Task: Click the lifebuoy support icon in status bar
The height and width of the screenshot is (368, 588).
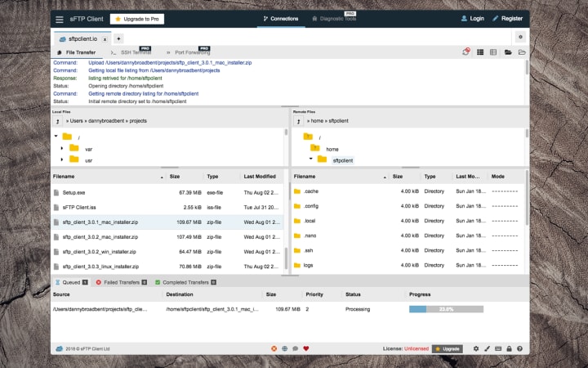Action: click(274, 348)
